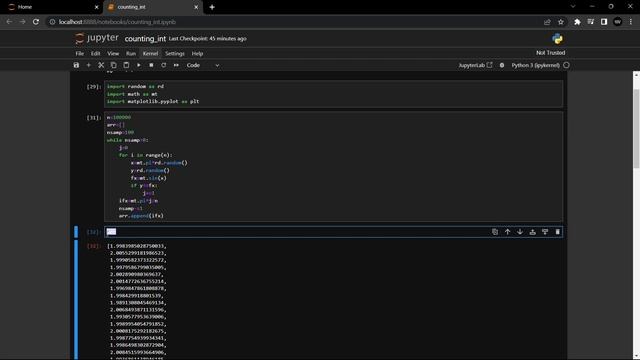Click the Python logo icon
The height and width of the screenshot is (360, 640).
click(557, 39)
